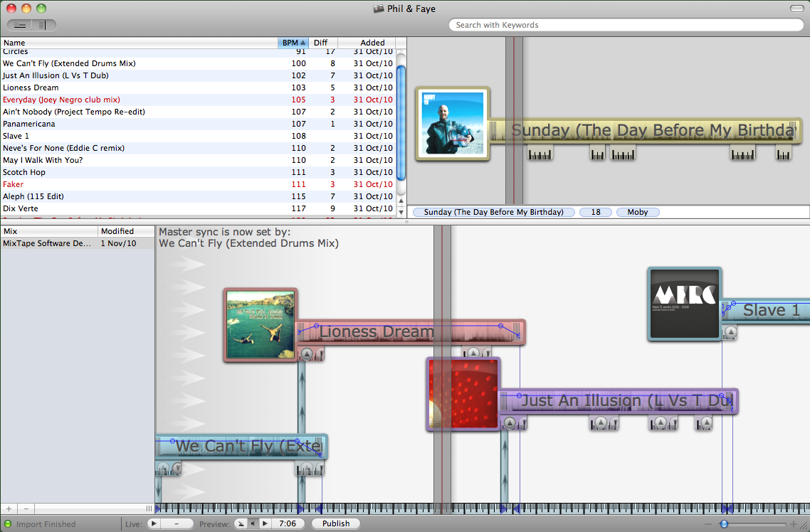The height and width of the screenshot is (532, 810).
Task: Sort tracks by the Diff column header
Action: pos(320,43)
